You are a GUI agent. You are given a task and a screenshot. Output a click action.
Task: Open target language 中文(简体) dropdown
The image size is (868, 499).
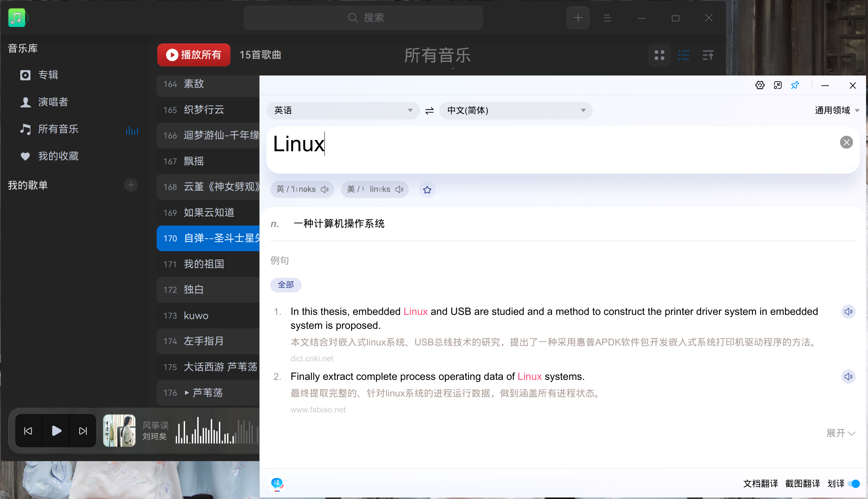pos(515,111)
